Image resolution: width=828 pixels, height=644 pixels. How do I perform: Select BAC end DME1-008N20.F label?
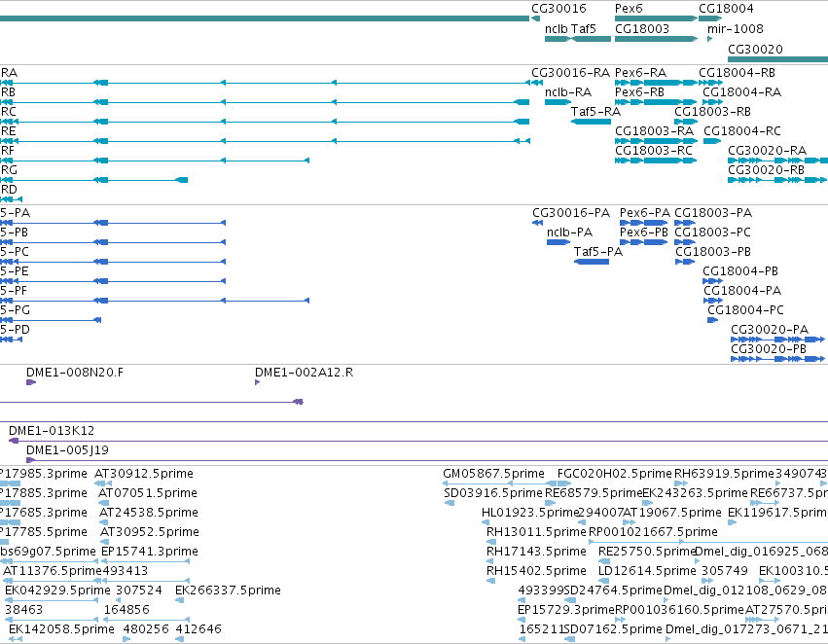click(x=75, y=373)
